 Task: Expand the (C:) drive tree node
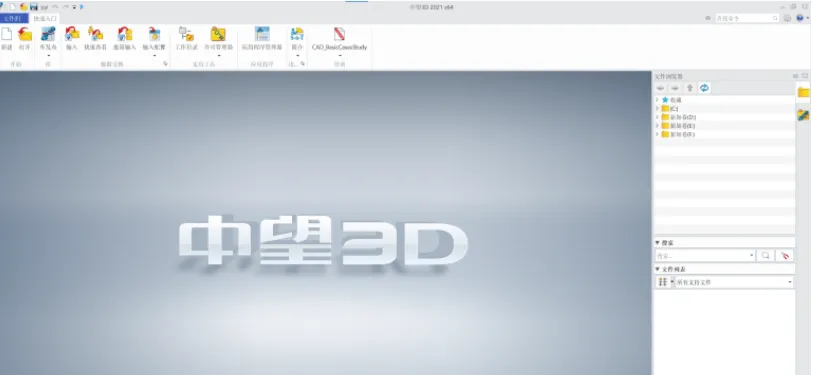[657, 108]
